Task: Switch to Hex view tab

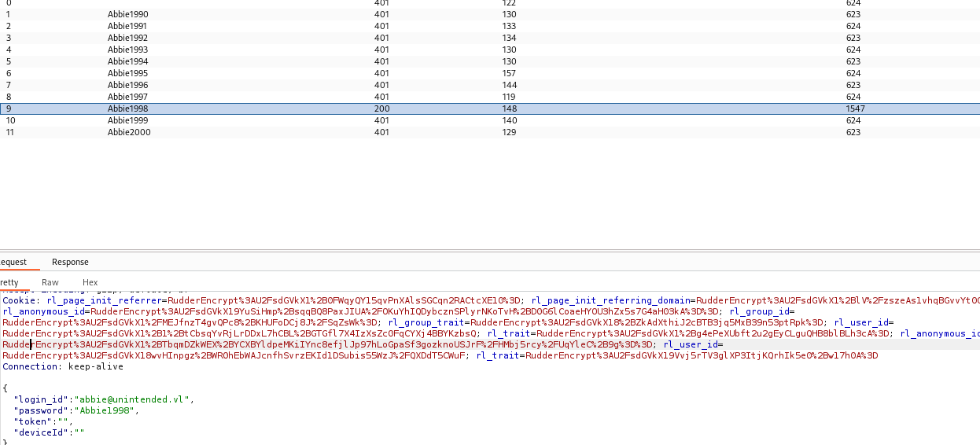Action: point(90,282)
